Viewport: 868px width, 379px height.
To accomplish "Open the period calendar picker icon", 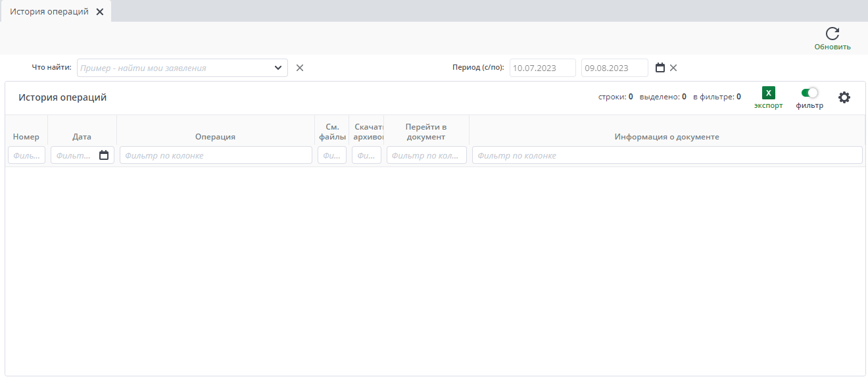I will point(660,68).
